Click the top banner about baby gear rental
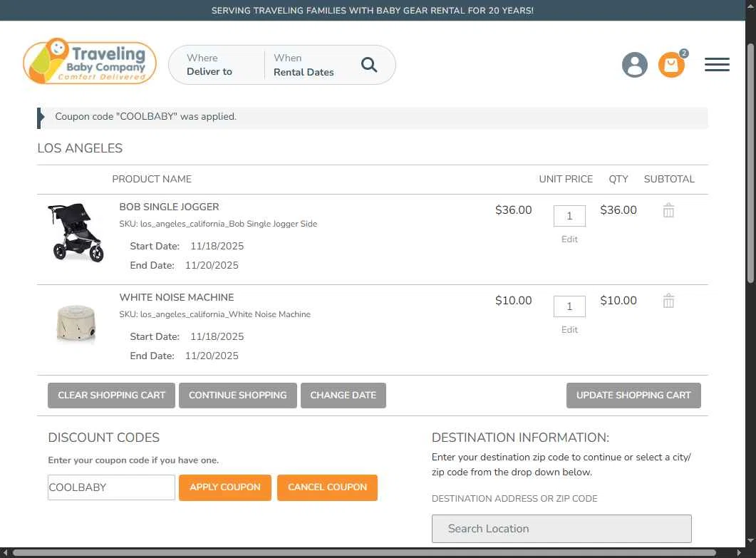Screen dimensions: 756x558 [x=372, y=11]
